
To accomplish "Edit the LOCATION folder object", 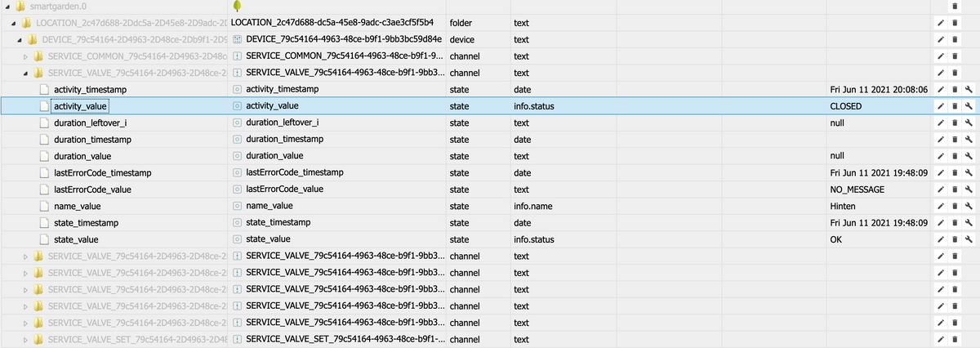I will 941,23.
